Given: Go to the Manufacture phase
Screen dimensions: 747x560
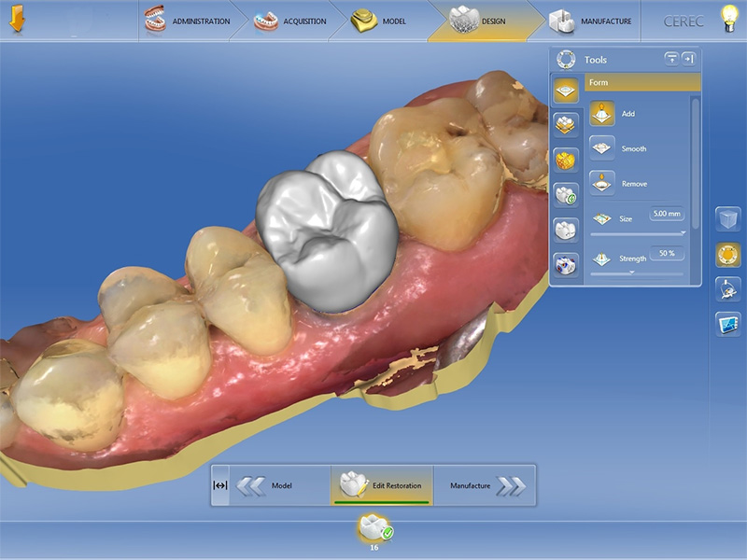Looking at the screenshot, I should tap(590, 21).
